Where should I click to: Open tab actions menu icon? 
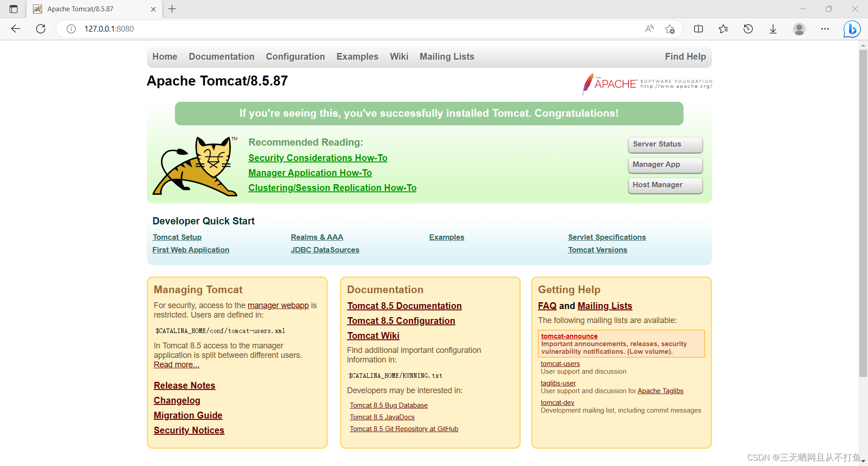pos(14,9)
